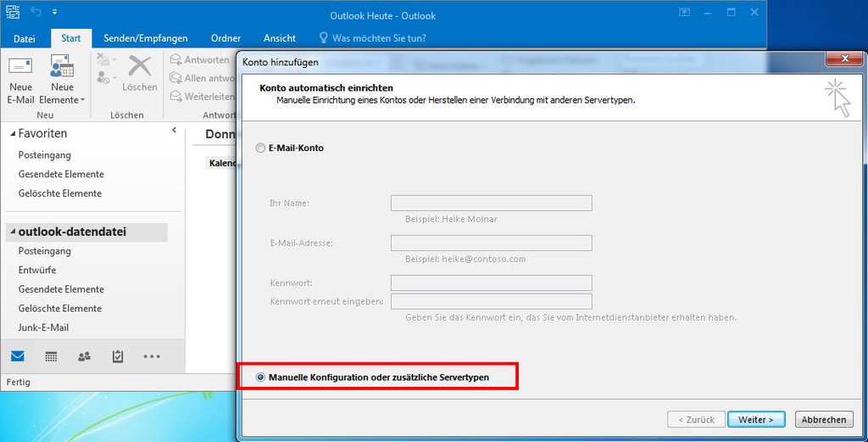Select Gelöschte Elemente under Favoriten
Image resolution: width=868 pixels, height=442 pixels.
pos(60,193)
